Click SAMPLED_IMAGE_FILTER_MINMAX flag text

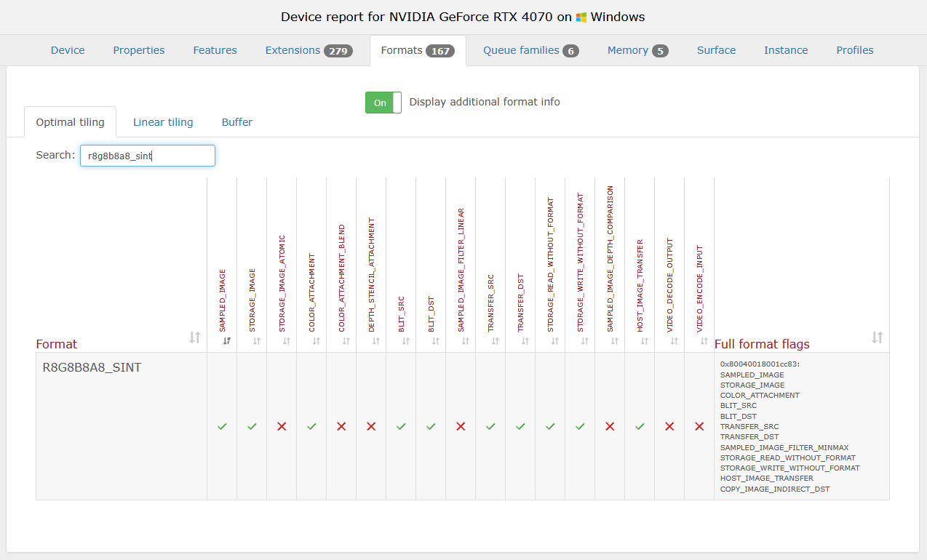[x=784, y=447]
